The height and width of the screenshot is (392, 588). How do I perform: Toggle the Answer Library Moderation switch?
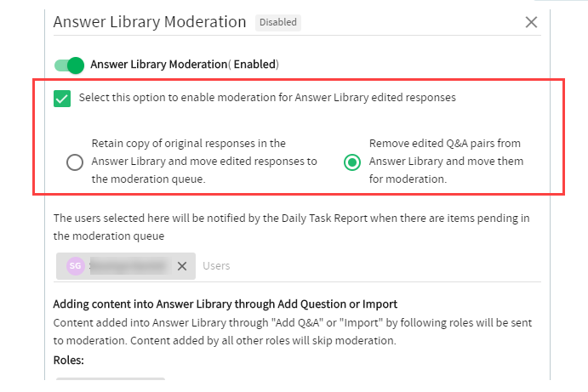tap(70, 65)
